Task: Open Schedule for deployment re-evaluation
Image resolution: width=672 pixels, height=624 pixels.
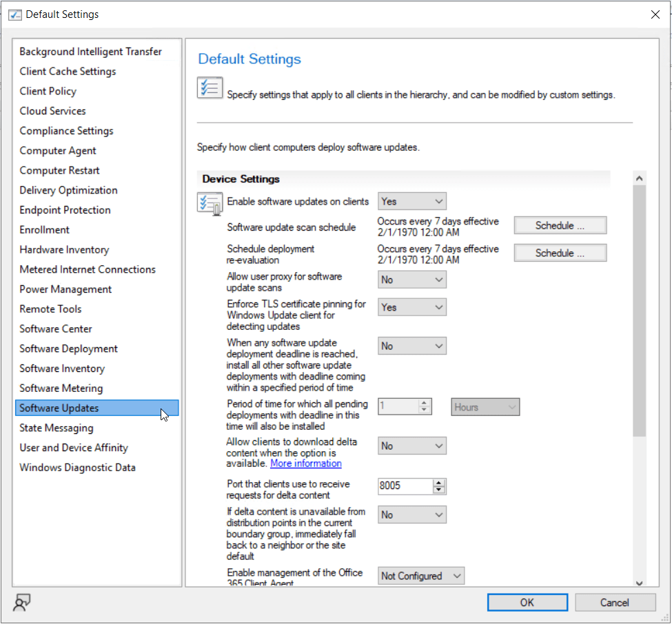Action: (560, 253)
